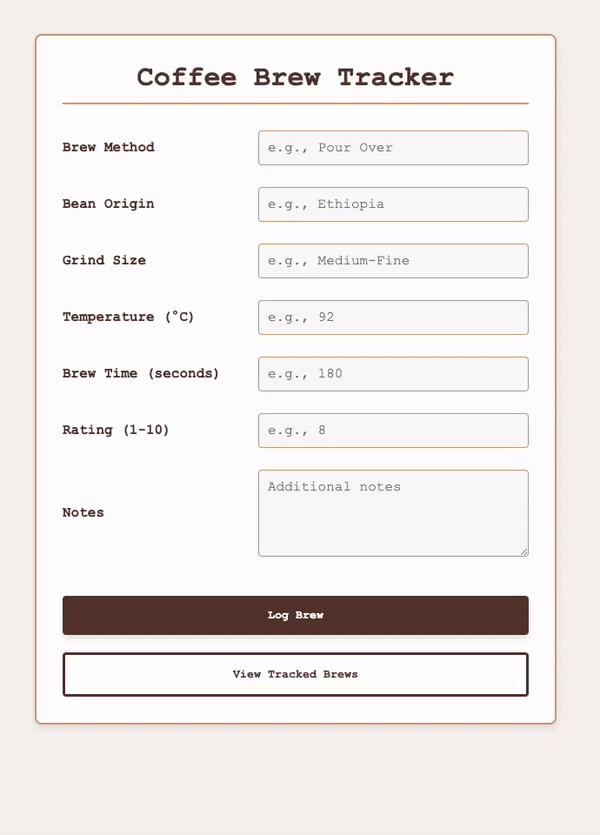
Task: Click the Coffee Brew Tracker heading
Action: pos(295,77)
